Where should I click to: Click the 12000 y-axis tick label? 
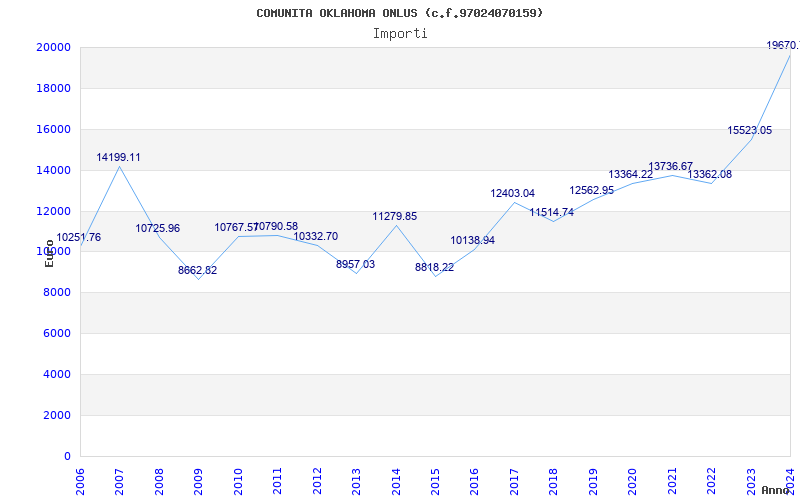(53, 211)
